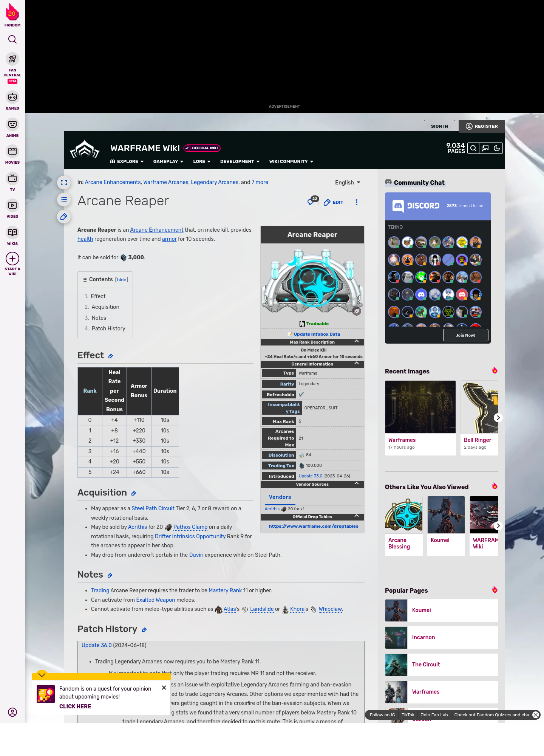Open the Koumei popular page entry
The width and height of the screenshot is (544, 756).
[442, 610]
